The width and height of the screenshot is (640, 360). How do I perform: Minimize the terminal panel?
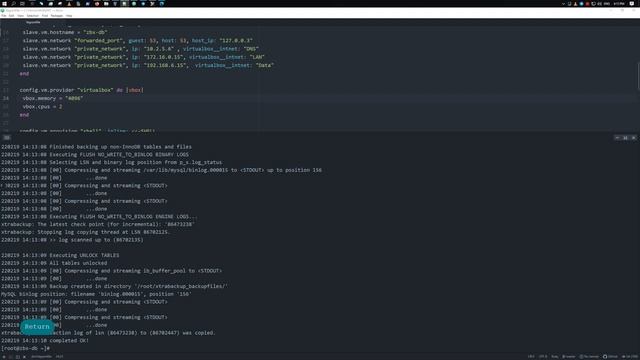pyautogui.click(x=617, y=138)
